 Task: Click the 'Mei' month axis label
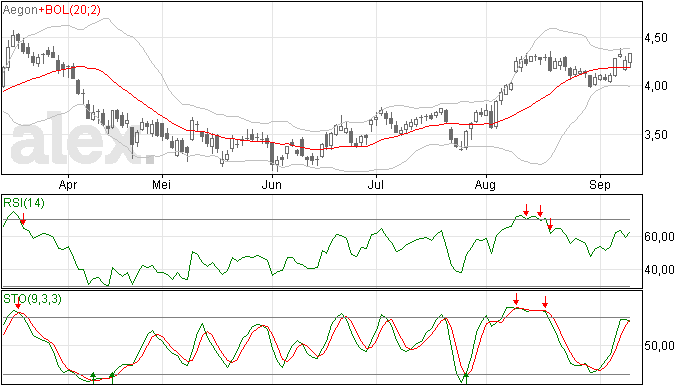point(161,185)
